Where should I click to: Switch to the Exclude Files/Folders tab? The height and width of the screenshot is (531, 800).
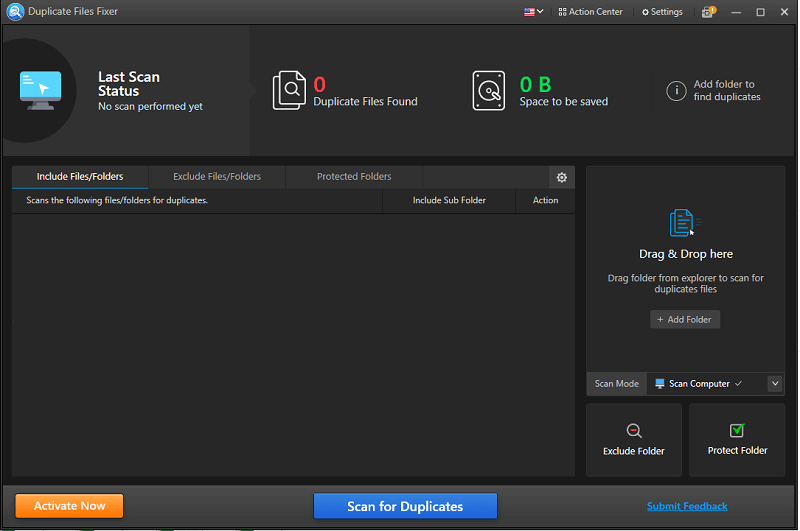(x=217, y=177)
